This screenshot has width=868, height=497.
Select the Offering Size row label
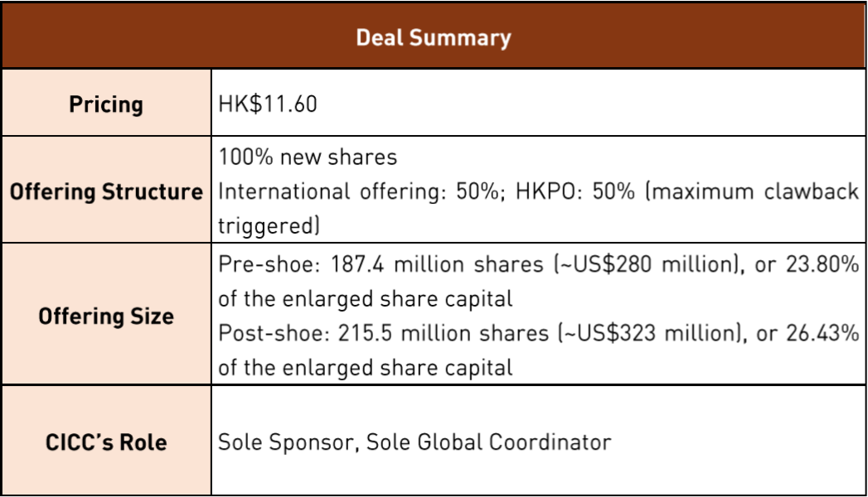[106, 316]
